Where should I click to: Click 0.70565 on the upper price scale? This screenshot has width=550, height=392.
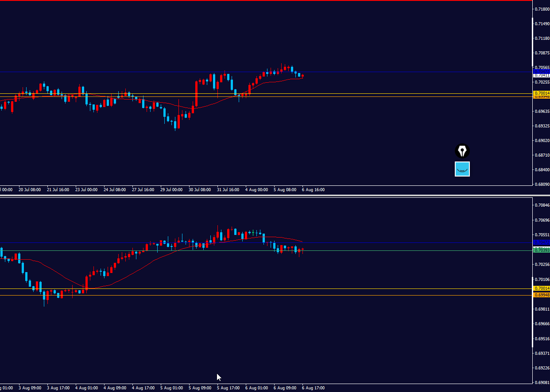click(542, 67)
